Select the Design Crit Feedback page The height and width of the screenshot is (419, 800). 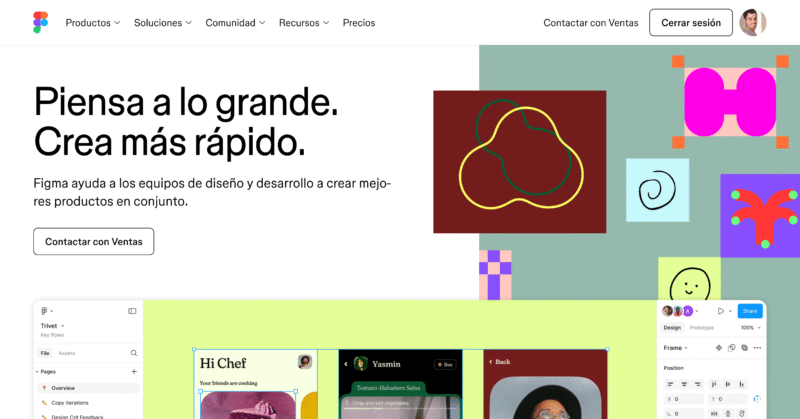[x=77, y=416]
